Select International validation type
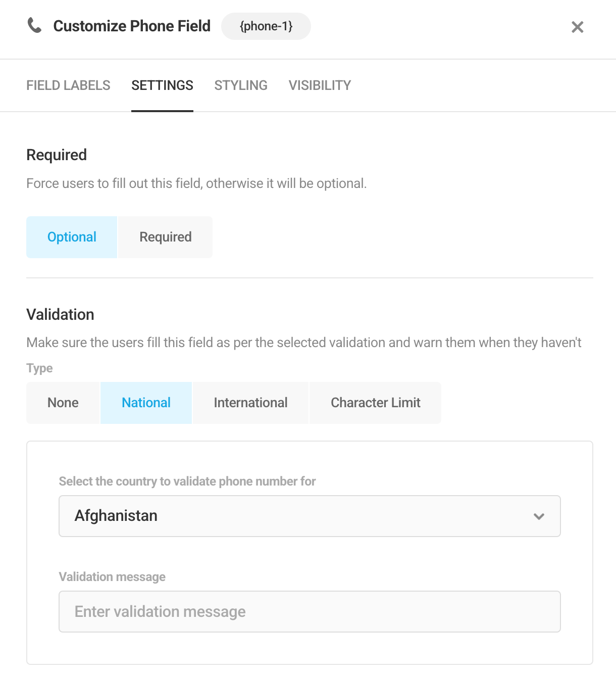 click(250, 403)
